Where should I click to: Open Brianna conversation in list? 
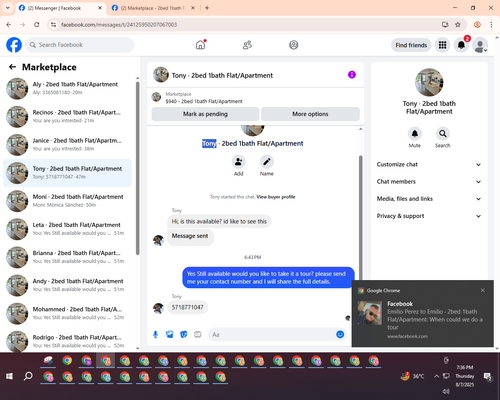click(68, 257)
